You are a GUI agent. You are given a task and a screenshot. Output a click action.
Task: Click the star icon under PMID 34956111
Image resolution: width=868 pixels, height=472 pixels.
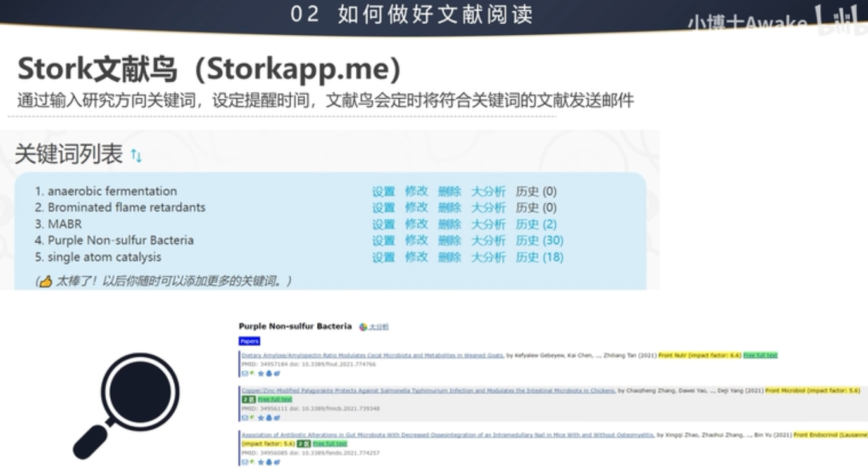(x=261, y=418)
